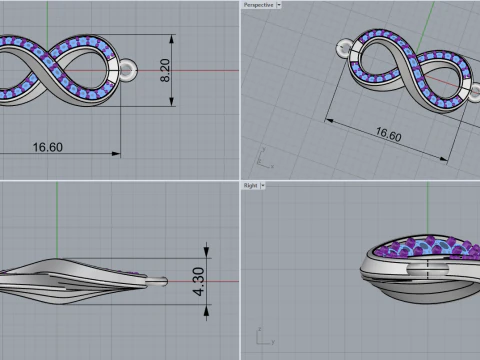
Task: Select the pendant profile in bottom-left viewport
Action: pos(83,281)
